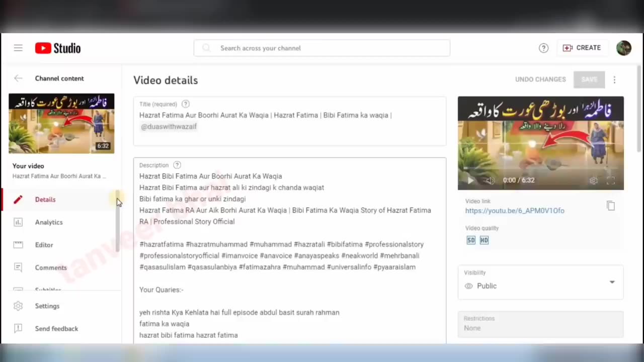
Task: Play the video preview
Action: 470,180
